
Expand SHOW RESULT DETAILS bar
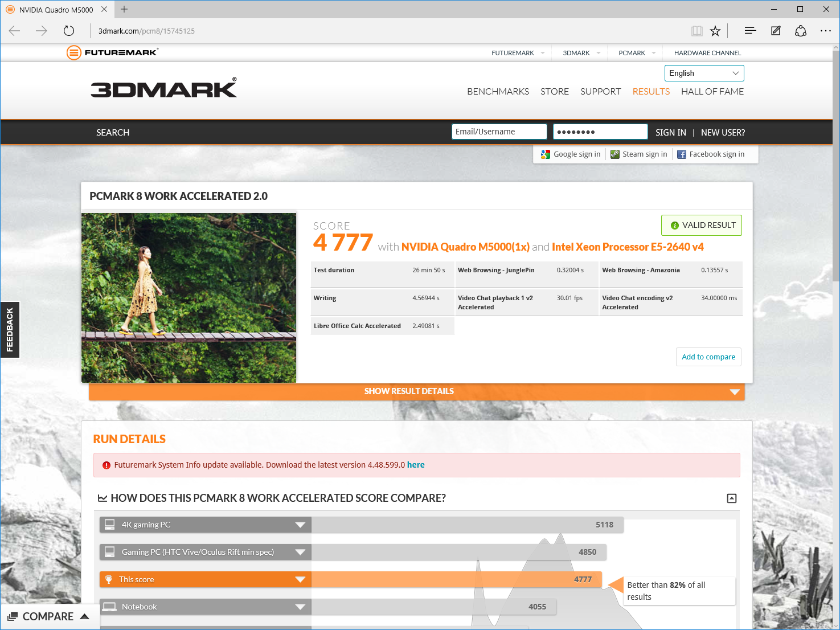417,391
